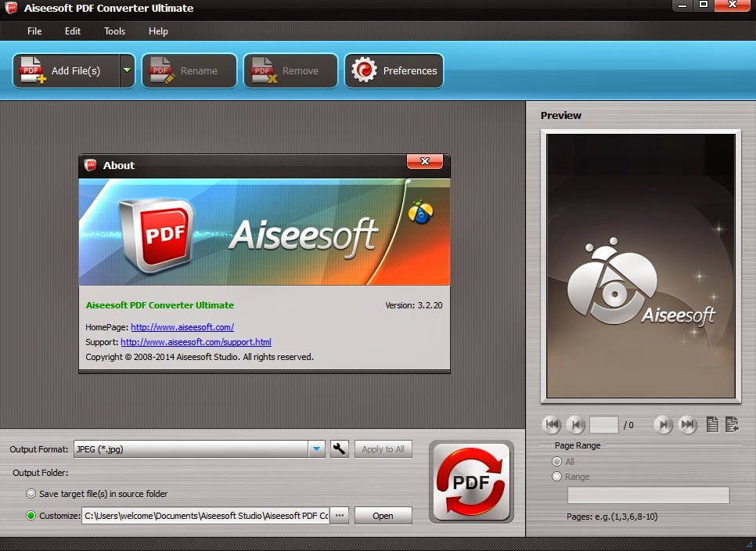Click the Pages: e.g.(1,3,6,8-10) hint text
The width and height of the screenshot is (756, 551).
pyautogui.click(x=612, y=517)
